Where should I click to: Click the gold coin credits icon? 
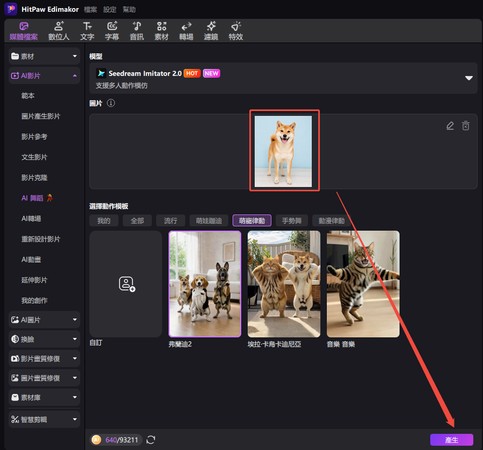(x=96, y=440)
